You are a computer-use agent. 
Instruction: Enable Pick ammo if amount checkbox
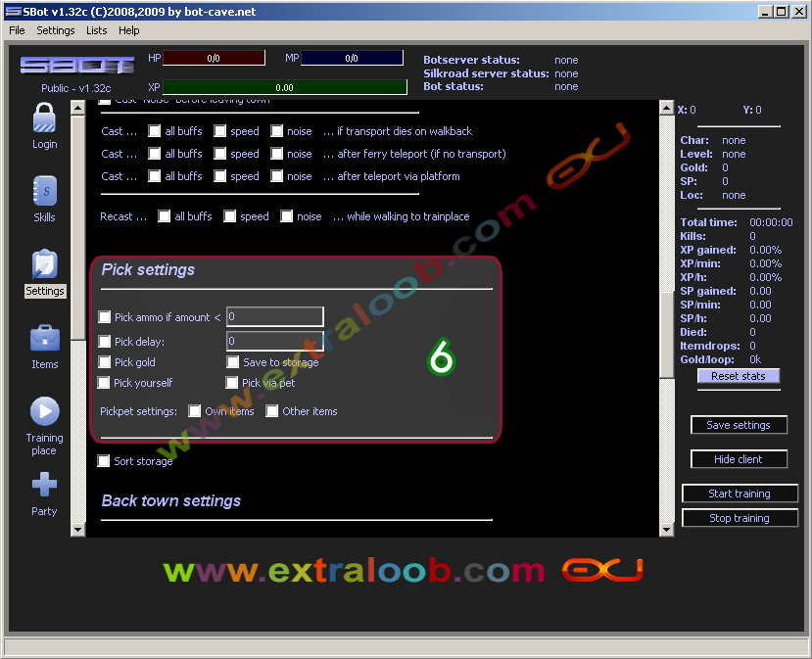(x=105, y=317)
